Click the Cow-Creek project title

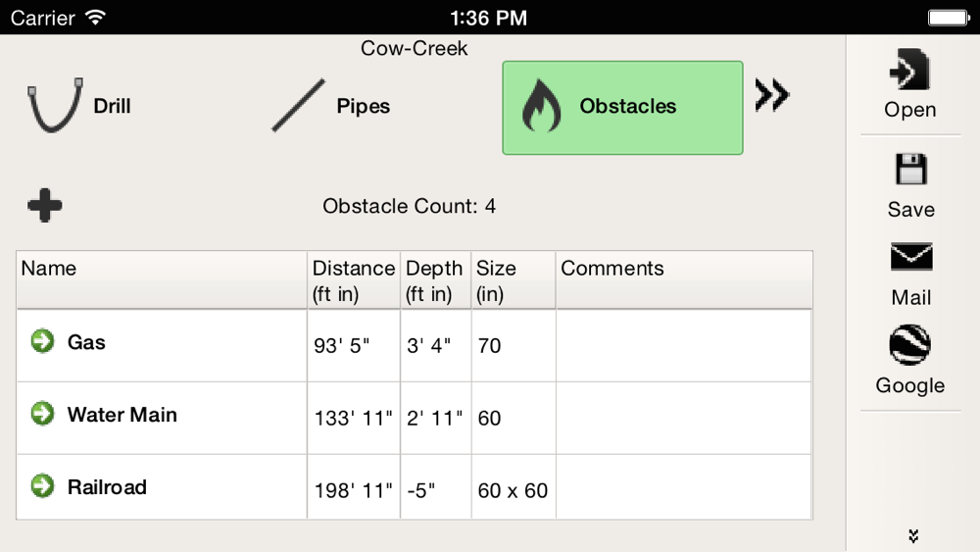point(414,48)
